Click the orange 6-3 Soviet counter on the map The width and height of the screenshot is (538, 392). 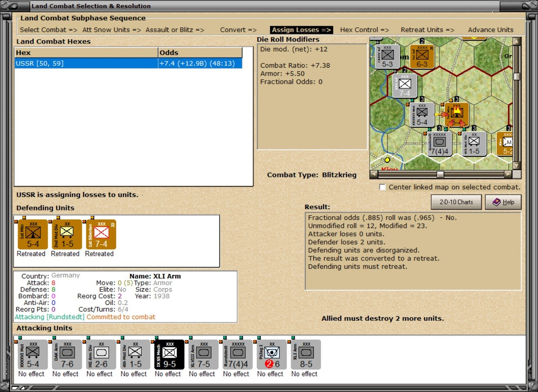coord(422,56)
